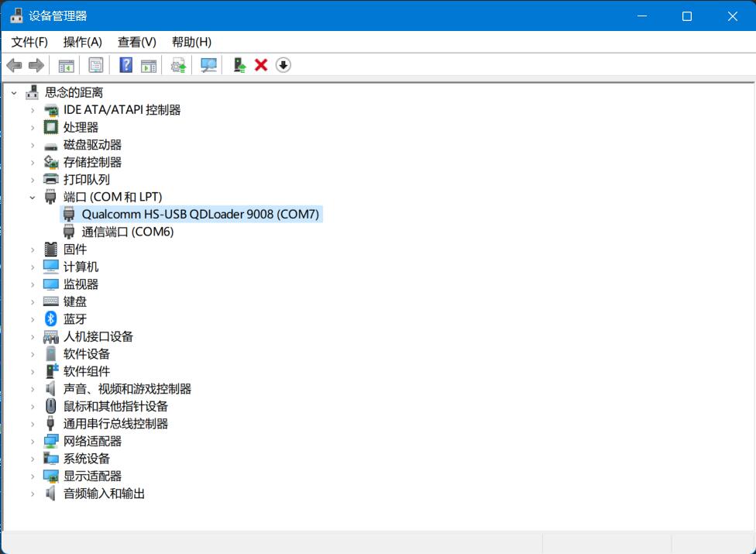Screen dimensions: 756x554
Task: Click the Forward navigation arrow in toolbar
Action: coord(36,65)
